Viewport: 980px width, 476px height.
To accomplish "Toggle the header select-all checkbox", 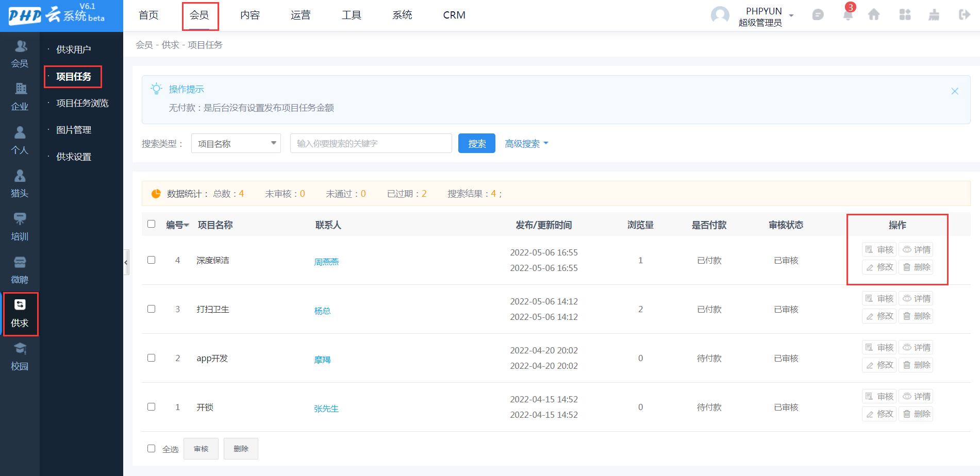I will point(151,224).
